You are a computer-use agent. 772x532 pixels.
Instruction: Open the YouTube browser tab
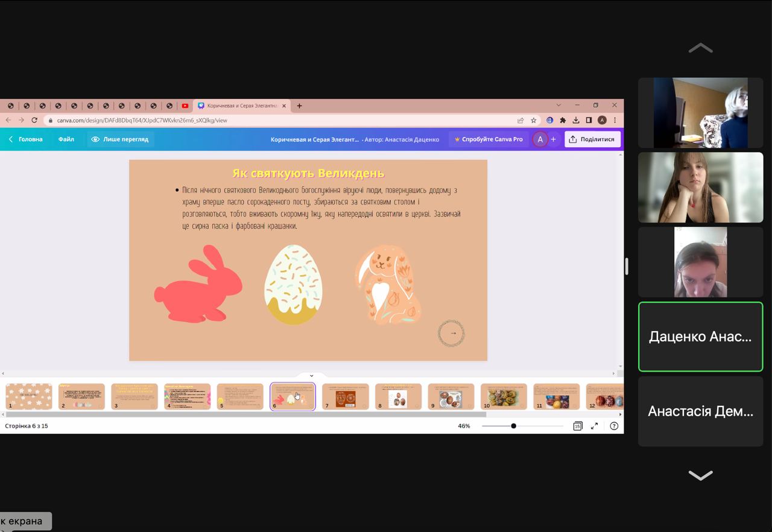tap(185, 106)
